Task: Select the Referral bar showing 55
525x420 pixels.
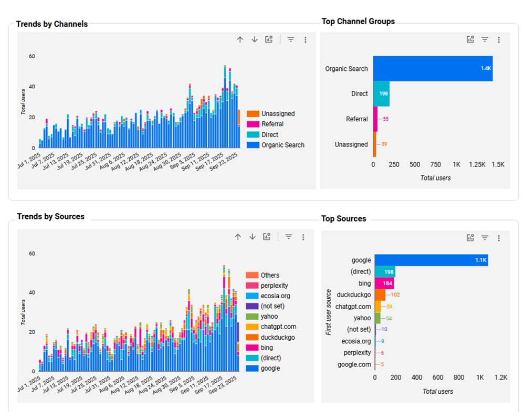Action: click(375, 119)
